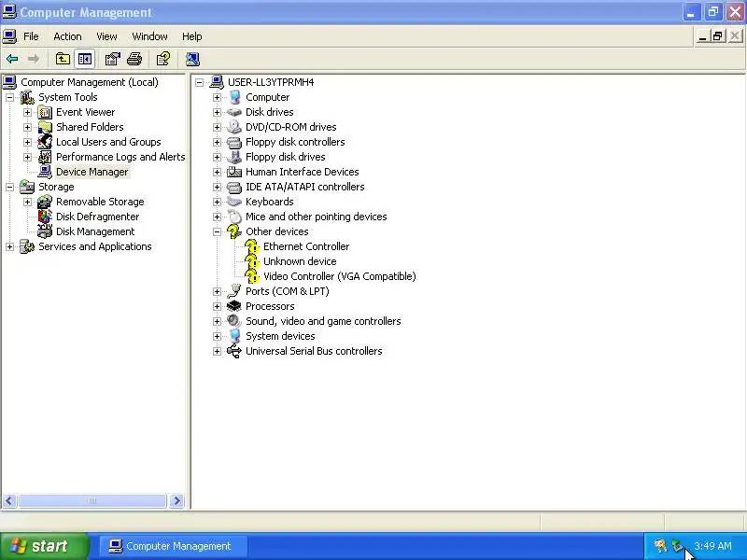The width and height of the screenshot is (747, 560).
Task: Click the left scroll arrow in console tree
Action: [9, 501]
